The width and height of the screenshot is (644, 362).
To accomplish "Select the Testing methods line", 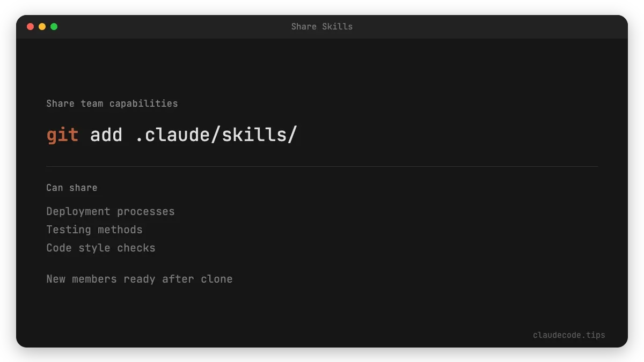I will pos(94,230).
